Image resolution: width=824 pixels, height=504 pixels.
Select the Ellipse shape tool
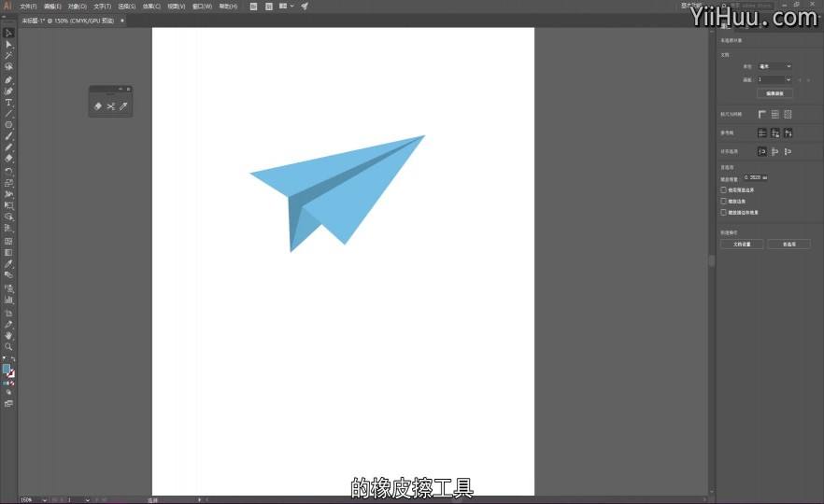coord(8,125)
